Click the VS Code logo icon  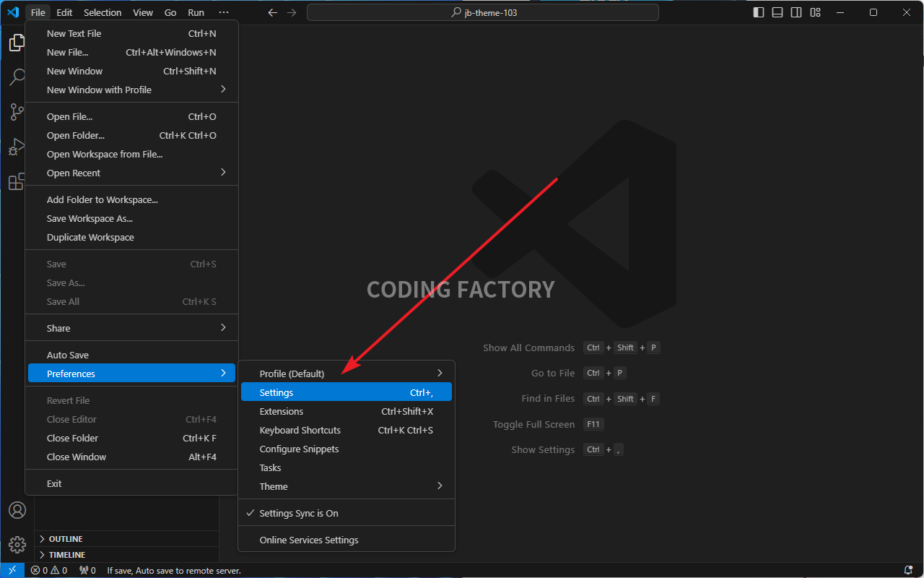(12, 12)
